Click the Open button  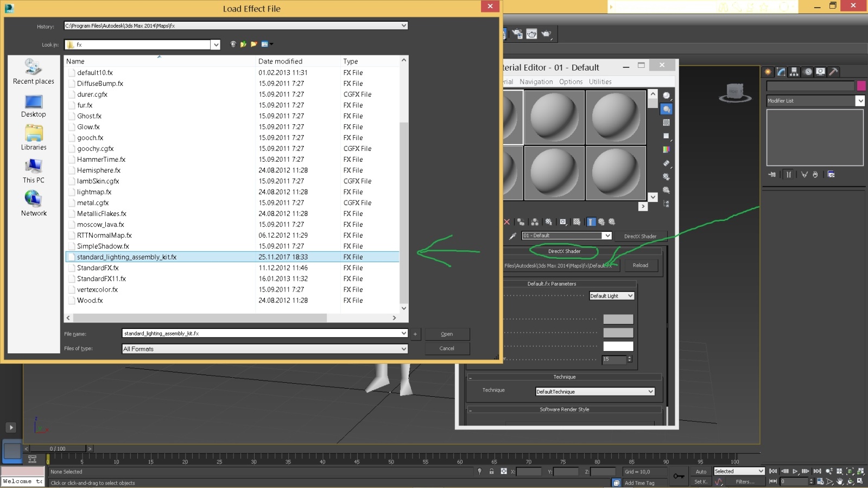click(447, 334)
